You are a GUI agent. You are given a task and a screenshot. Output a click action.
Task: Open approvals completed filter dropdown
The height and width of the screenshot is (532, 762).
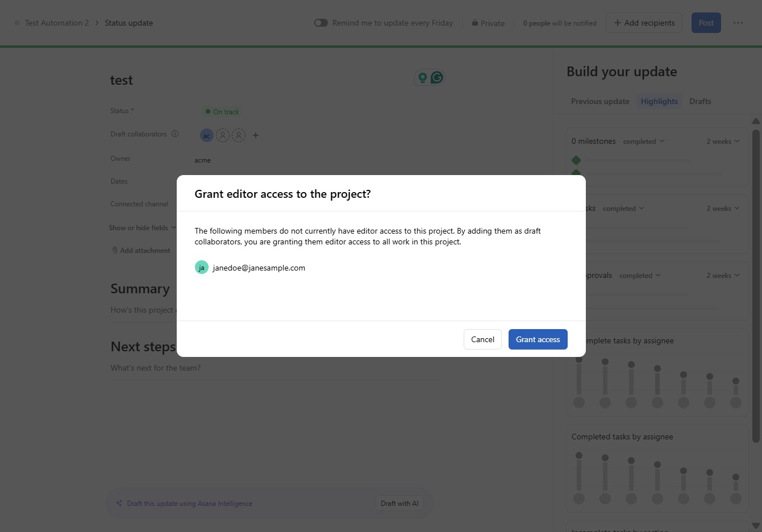[640, 276]
